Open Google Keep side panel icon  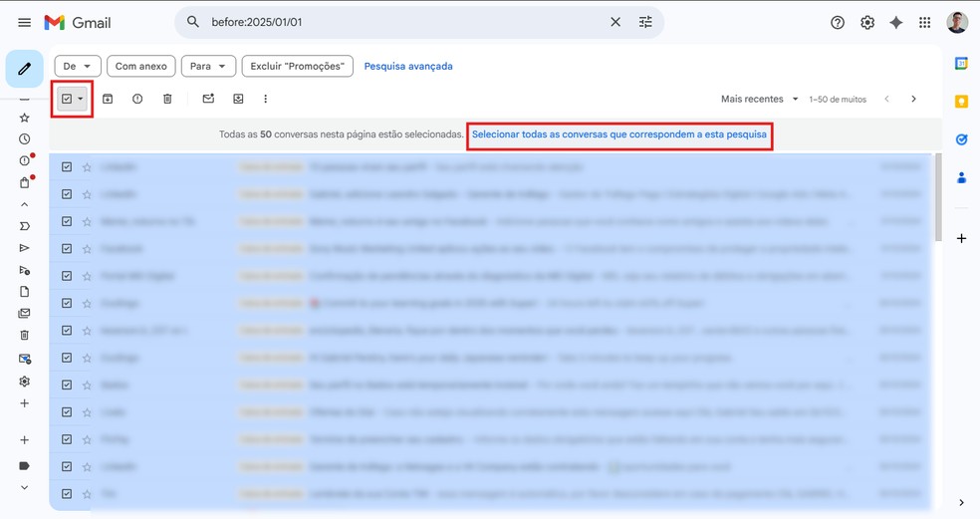tap(961, 102)
